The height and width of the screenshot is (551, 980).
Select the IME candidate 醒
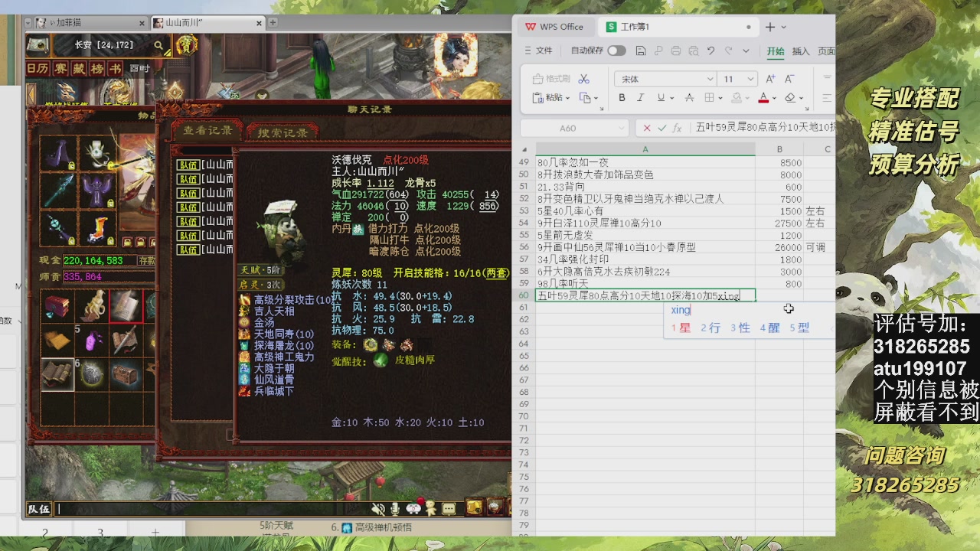tap(769, 328)
